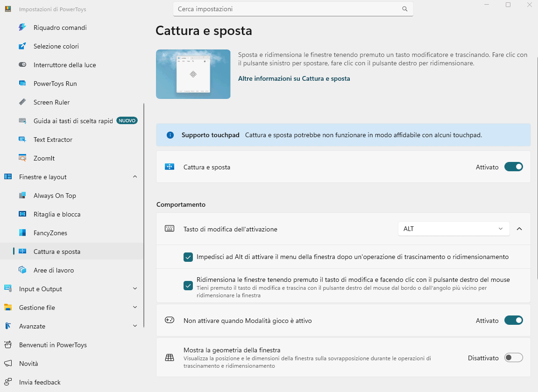This screenshot has width=538, height=392.
Task: Click the search magnifier icon
Action: [x=405, y=9]
